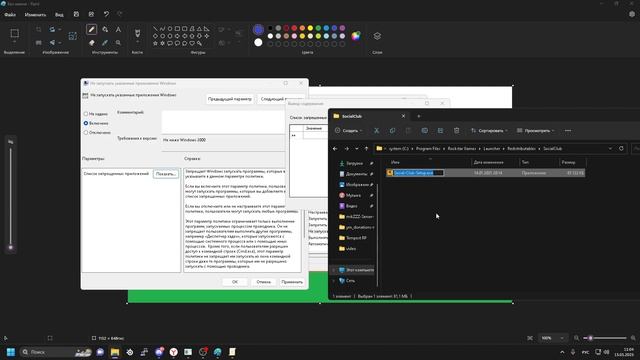Open the Вид menu
640x360 pixels.
pos(59,15)
